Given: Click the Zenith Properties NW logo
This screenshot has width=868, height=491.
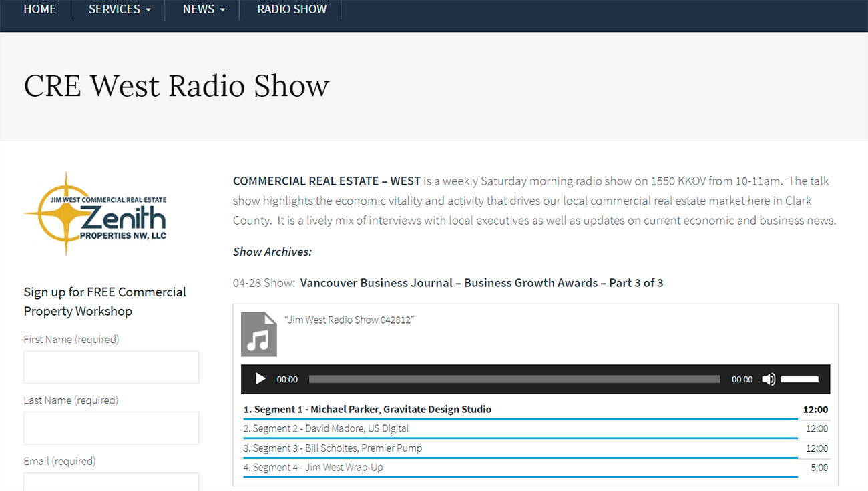Looking at the screenshot, I should pyautogui.click(x=95, y=214).
